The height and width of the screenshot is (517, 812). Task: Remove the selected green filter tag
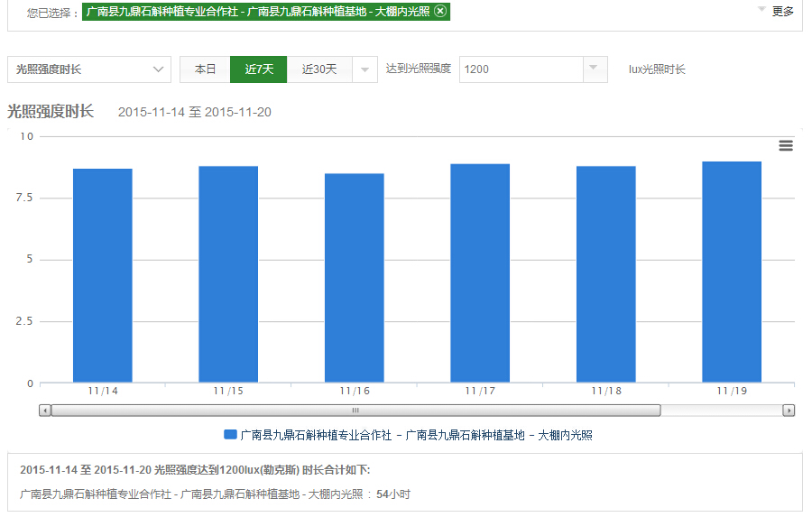click(x=439, y=11)
